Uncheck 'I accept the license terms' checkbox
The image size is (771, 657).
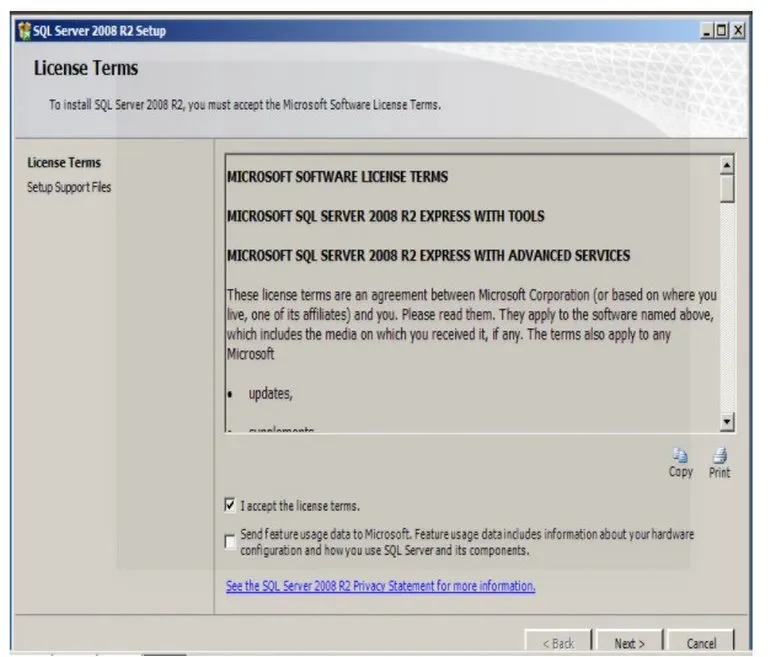click(230, 505)
